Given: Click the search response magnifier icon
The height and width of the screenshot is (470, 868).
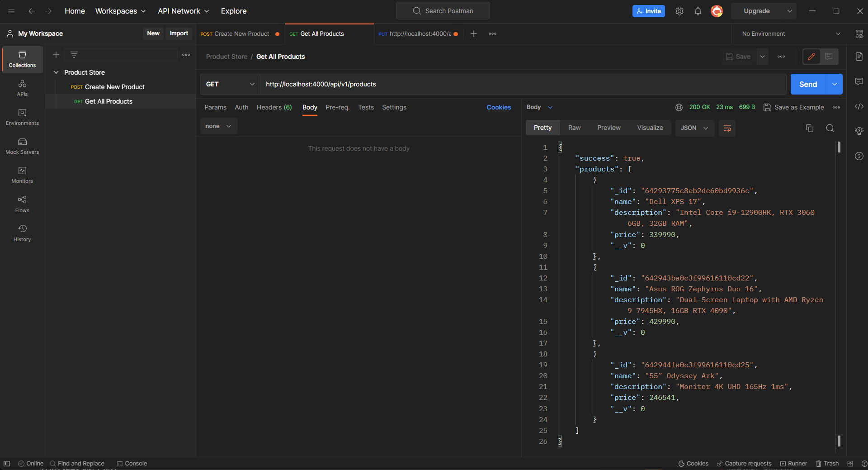Looking at the screenshot, I should click(830, 128).
